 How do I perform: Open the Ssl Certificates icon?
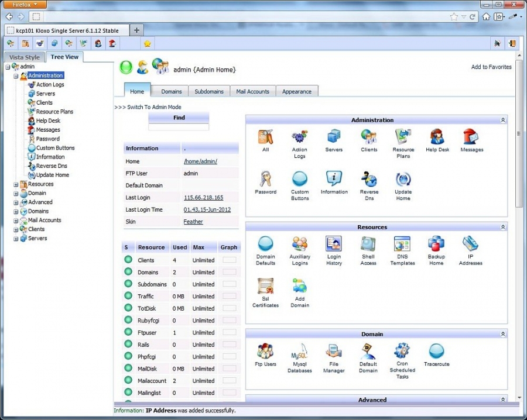tap(265, 286)
